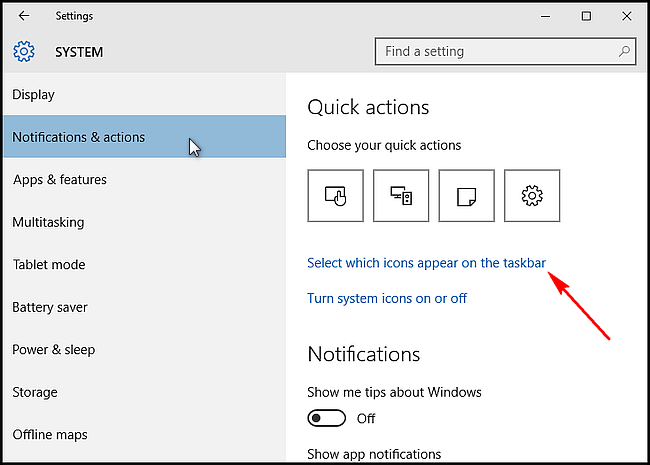Open the Multitasking settings page
The width and height of the screenshot is (650, 465).
tap(144, 222)
